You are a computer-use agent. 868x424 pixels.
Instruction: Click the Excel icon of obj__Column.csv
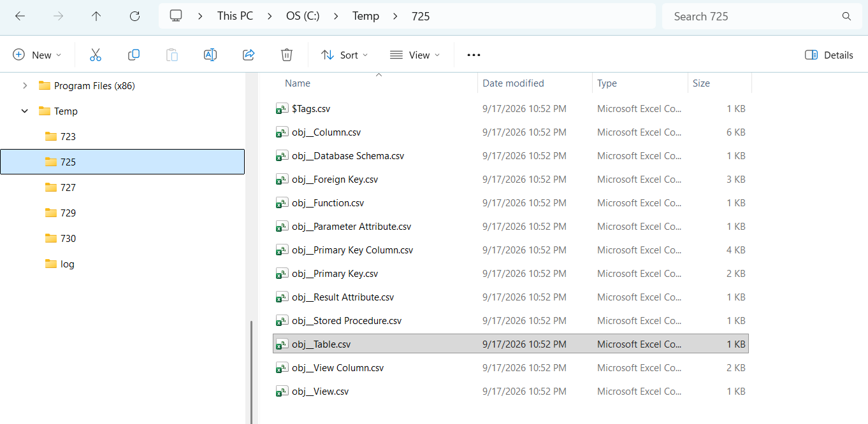[281, 132]
